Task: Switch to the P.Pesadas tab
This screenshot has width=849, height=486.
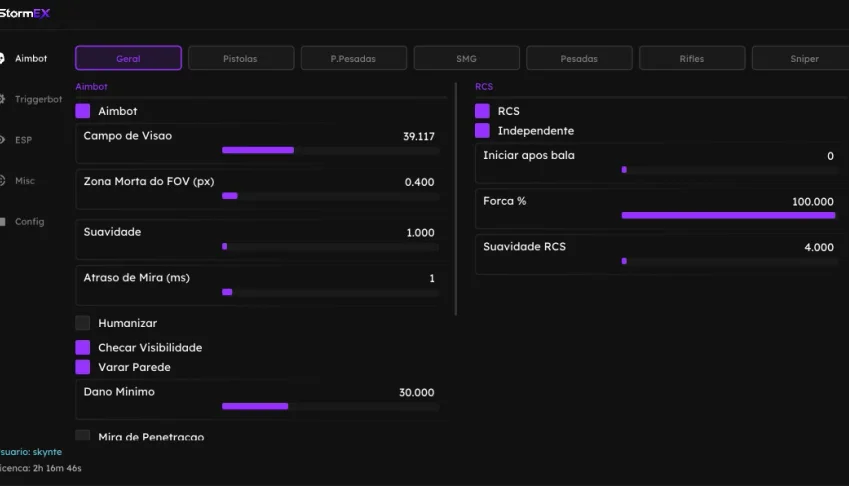Action: (x=354, y=58)
